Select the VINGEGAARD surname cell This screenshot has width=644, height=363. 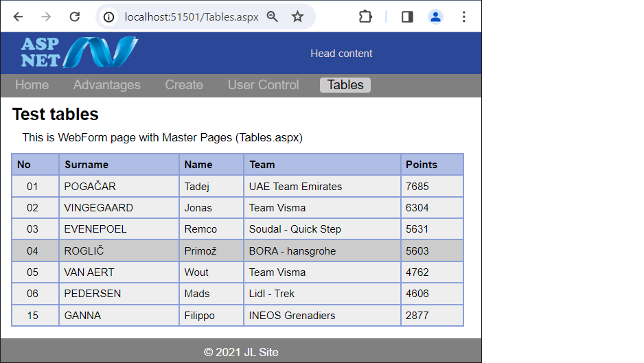click(x=119, y=208)
